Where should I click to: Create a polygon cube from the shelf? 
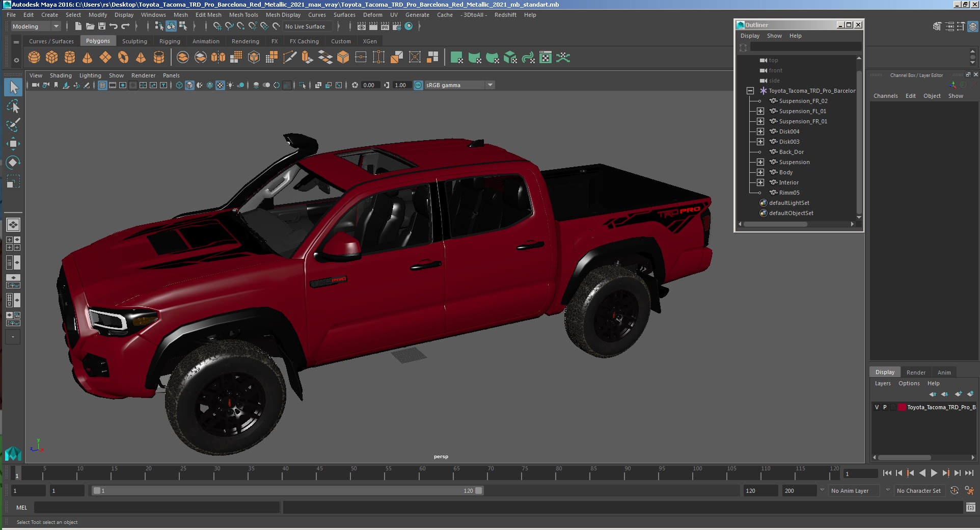pyautogui.click(x=52, y=58)
